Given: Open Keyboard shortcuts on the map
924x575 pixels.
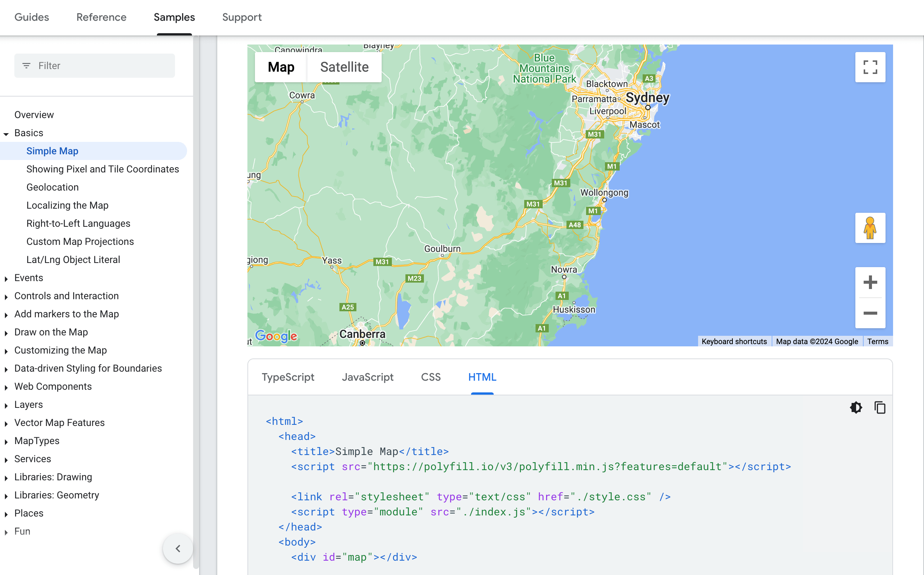Looking at the screenshot, I should pyautogui.click(x=734, y=341).
